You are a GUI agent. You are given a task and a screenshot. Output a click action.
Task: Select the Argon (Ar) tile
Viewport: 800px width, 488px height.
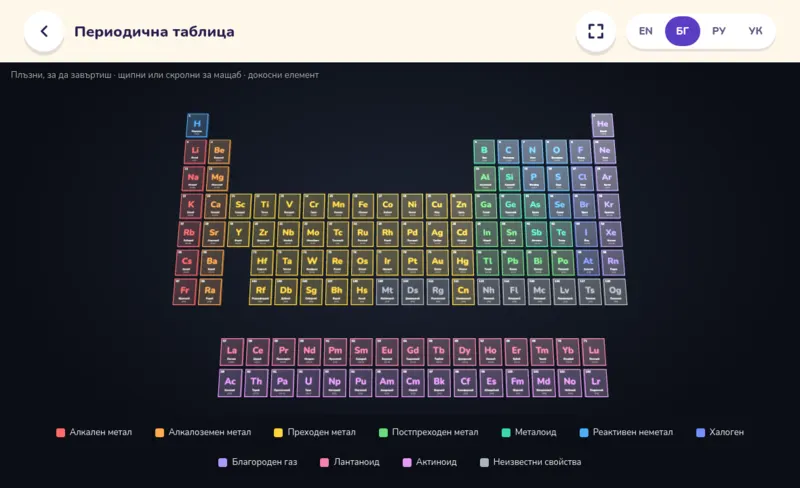pos(607,179)
